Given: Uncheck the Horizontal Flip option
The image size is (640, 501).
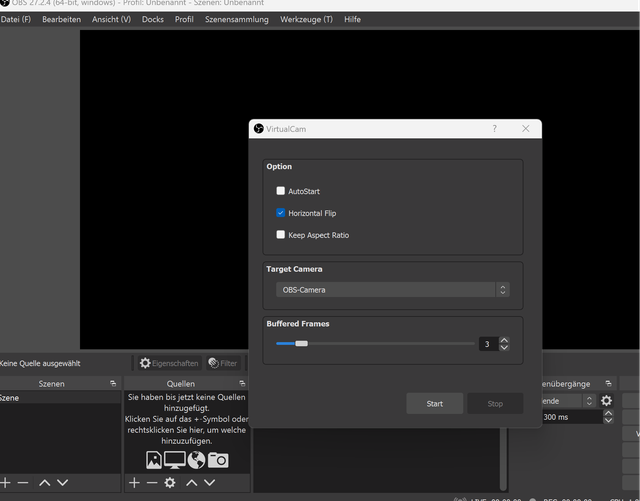Looking at the screenshot, I should click(x=280, y=213).
